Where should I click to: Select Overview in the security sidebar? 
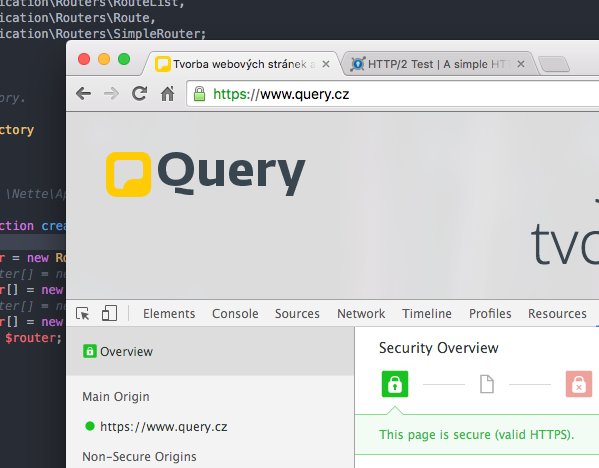tap(210, 351)
